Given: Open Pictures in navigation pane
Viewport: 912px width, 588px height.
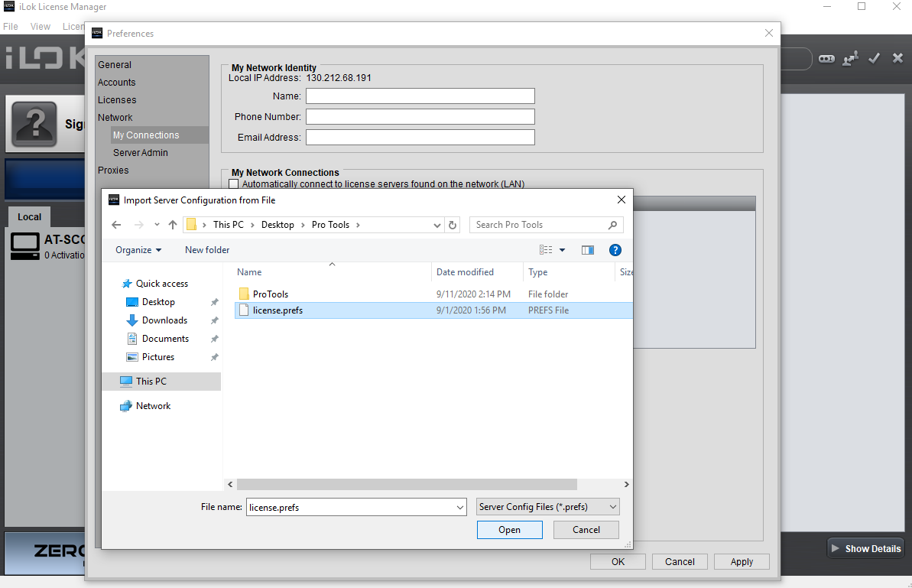Looking at the screenshot, I should coord(157,357).
